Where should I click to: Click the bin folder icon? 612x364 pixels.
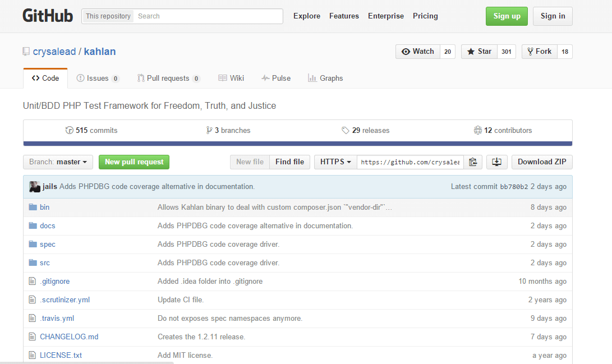click(33, 207)
